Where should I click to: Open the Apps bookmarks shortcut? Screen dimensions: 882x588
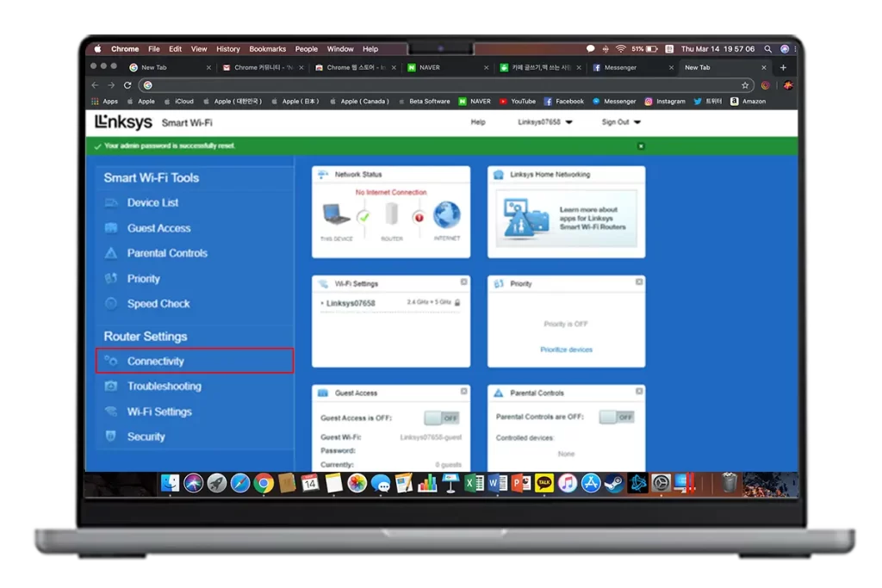point(104,102)
